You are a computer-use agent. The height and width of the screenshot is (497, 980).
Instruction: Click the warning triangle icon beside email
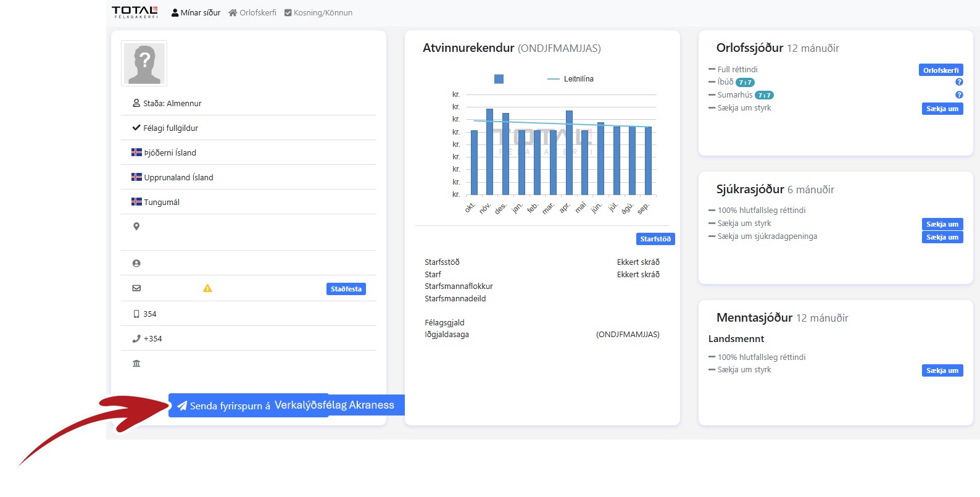(207, 288)
